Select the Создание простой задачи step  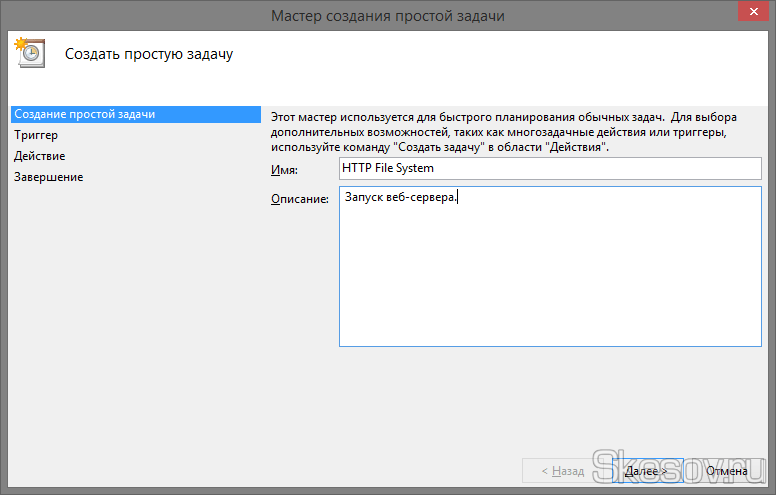pos(136,114)
